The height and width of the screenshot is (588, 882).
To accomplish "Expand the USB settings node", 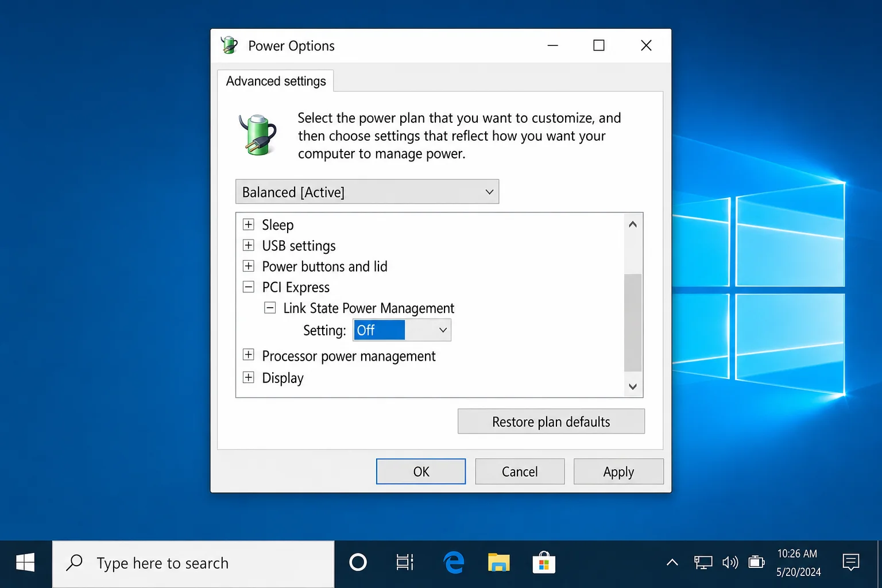I will click(248, 245).
